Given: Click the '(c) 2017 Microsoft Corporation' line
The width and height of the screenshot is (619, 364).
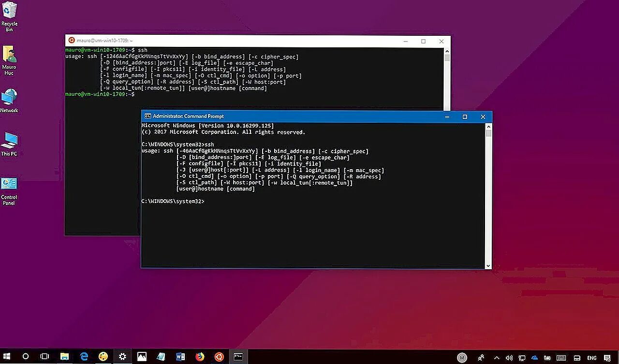Looking at the screenshot, I should pyautogui.click(x=223, y=132).
